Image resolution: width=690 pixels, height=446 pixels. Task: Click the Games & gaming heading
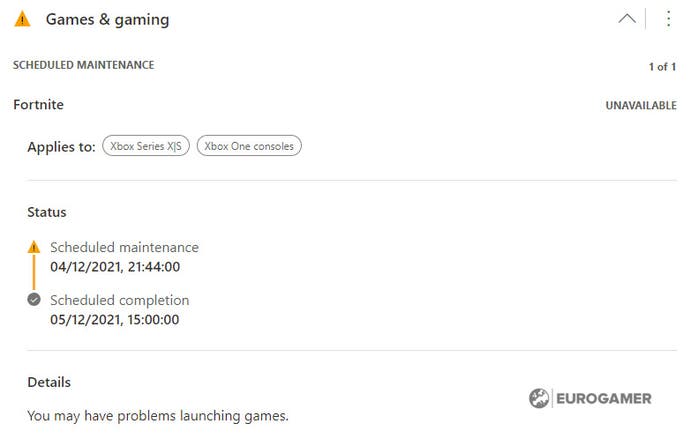pos(107,20)
